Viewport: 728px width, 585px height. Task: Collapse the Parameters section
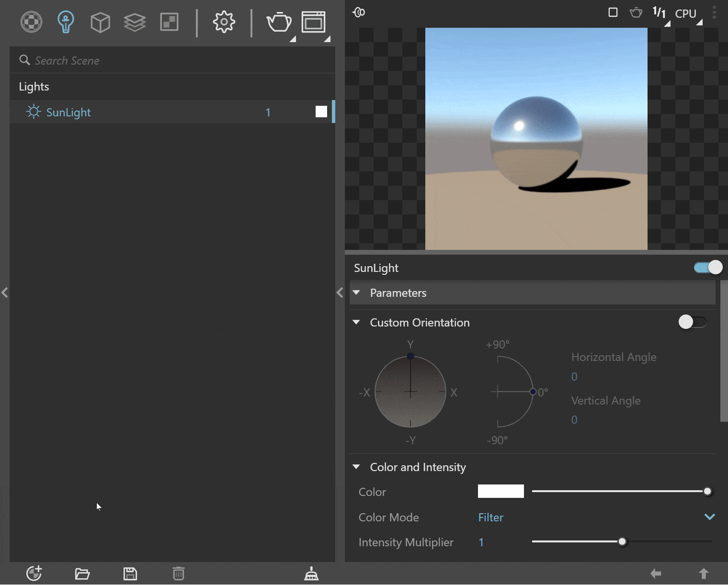click(x=356, y=292)
